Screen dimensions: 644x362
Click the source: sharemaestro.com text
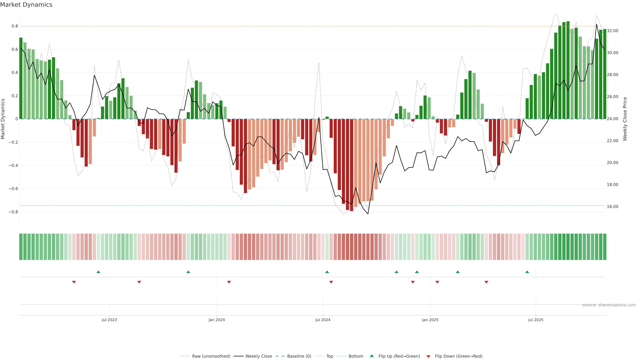tap(609, 305)
